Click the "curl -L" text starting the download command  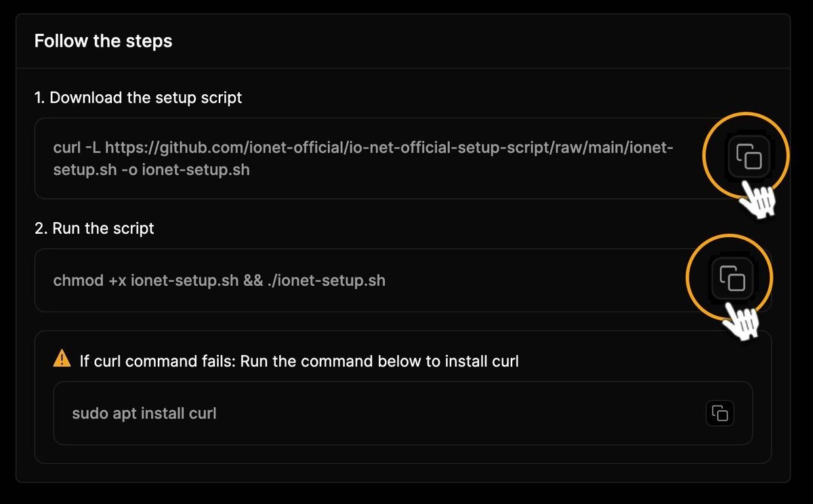click(x=77, y=148)
